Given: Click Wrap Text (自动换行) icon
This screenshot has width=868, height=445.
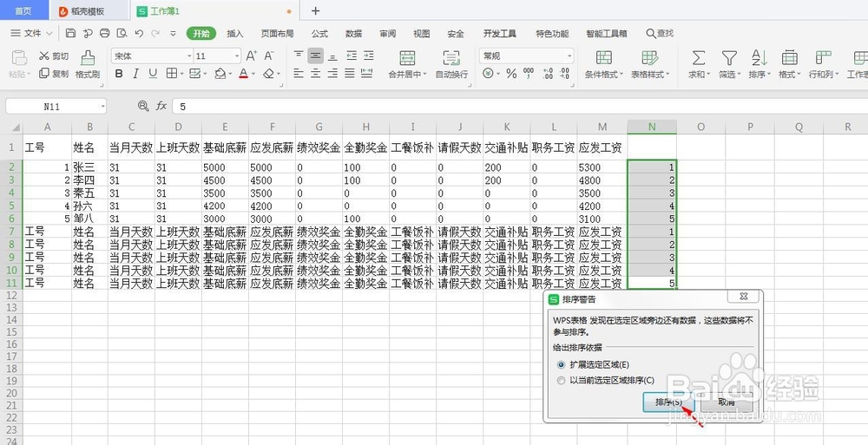Looking at the screenshot, I should coord(451,57).
